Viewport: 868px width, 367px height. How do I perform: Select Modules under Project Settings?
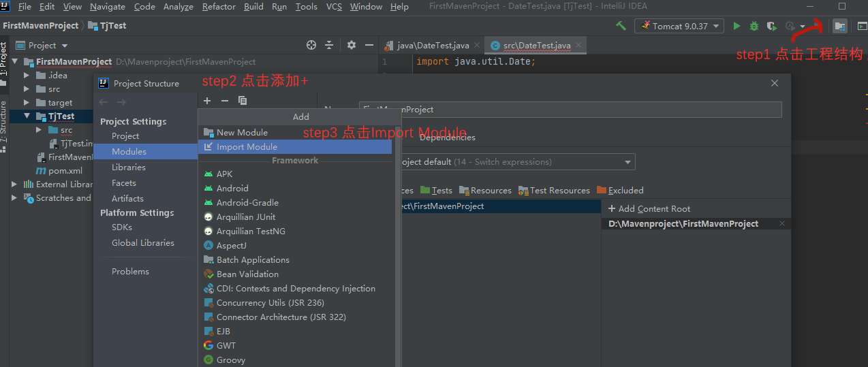pyautogui.click(x=145, y=151)
